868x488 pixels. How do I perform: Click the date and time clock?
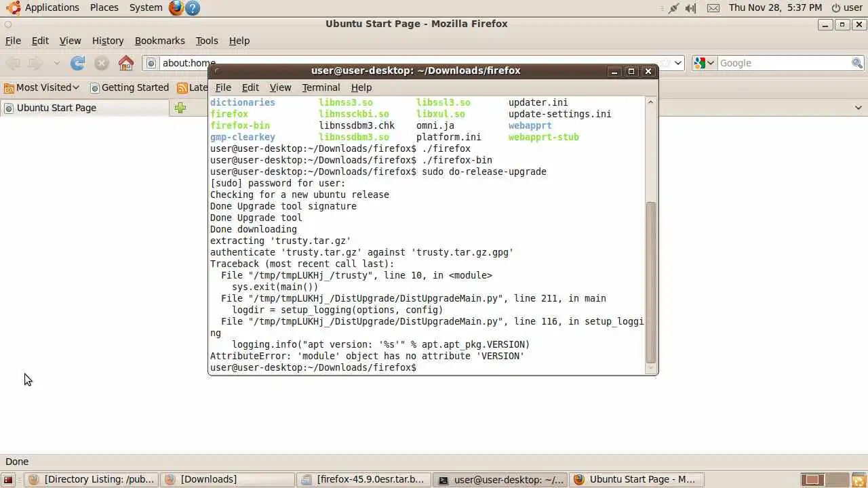coord(775,7)
